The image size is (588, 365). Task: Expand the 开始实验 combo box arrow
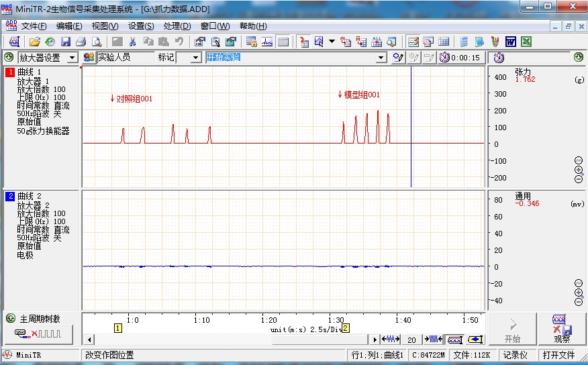click(382, 58)
